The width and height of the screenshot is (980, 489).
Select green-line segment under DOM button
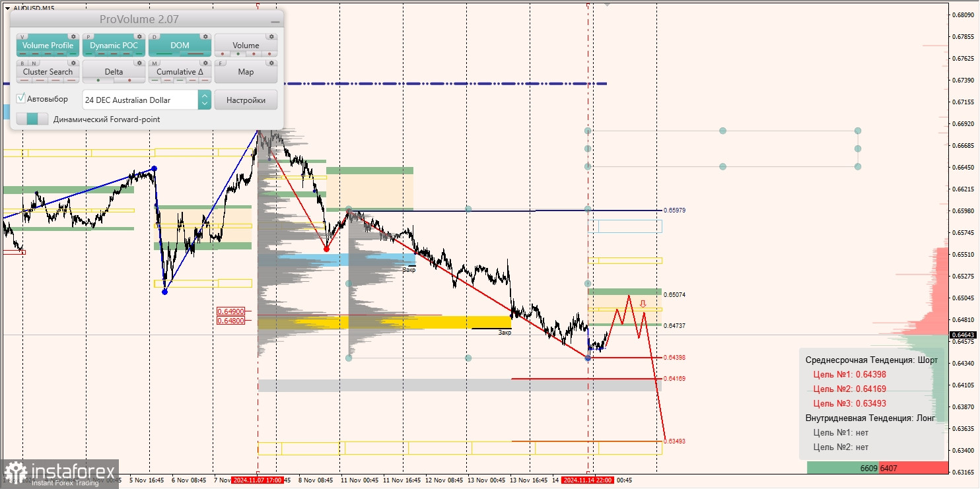point(164,54)
